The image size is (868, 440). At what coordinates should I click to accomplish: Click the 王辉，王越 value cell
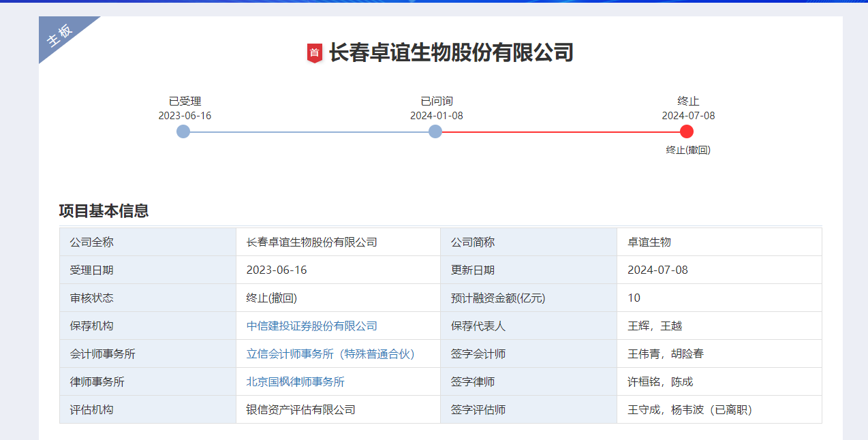tap(719, 326)
